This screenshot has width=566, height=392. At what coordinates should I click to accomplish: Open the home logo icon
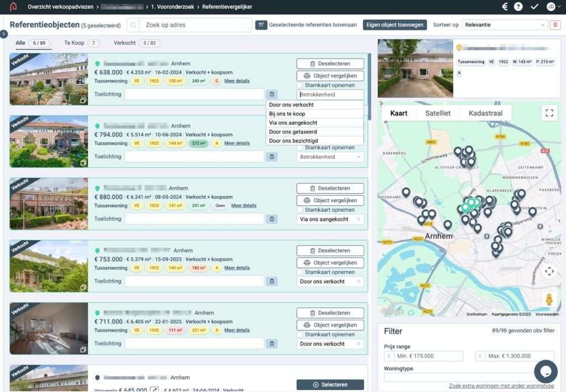pos(13,7)
